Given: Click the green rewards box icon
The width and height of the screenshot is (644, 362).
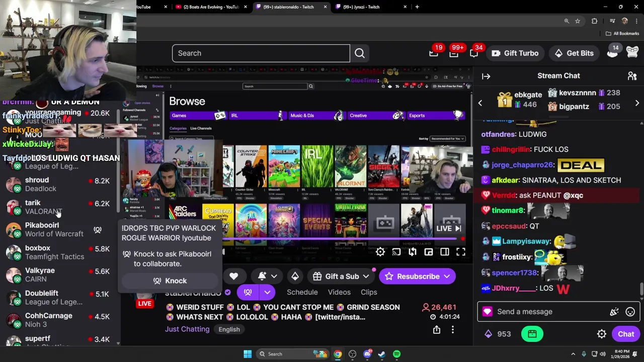Looking at the screenshot, I should tap(532, 334).
